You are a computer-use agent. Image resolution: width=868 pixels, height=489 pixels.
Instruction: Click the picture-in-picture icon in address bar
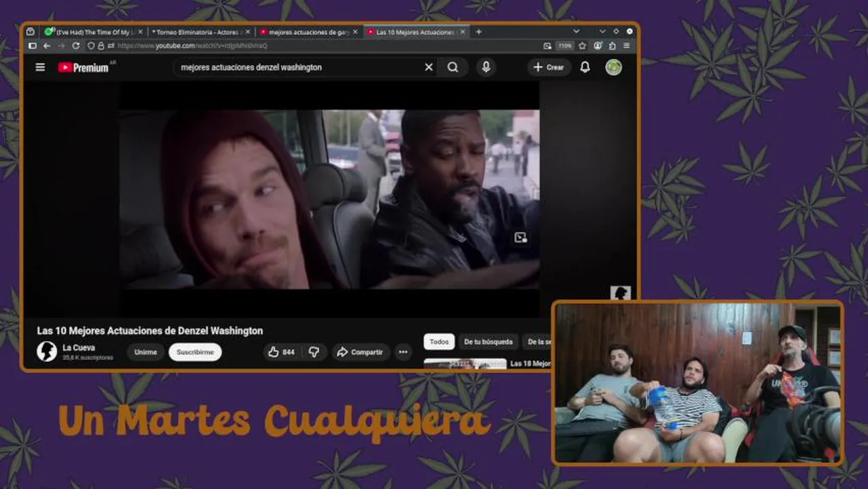point(547,46)
